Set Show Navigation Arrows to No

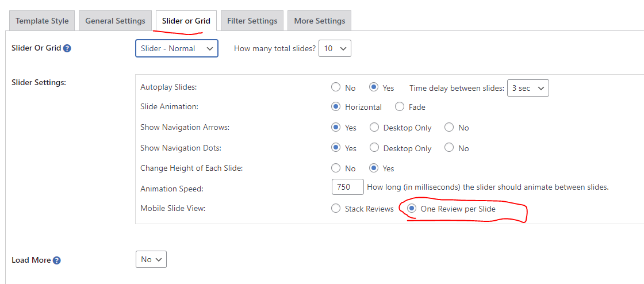(449, 127)
